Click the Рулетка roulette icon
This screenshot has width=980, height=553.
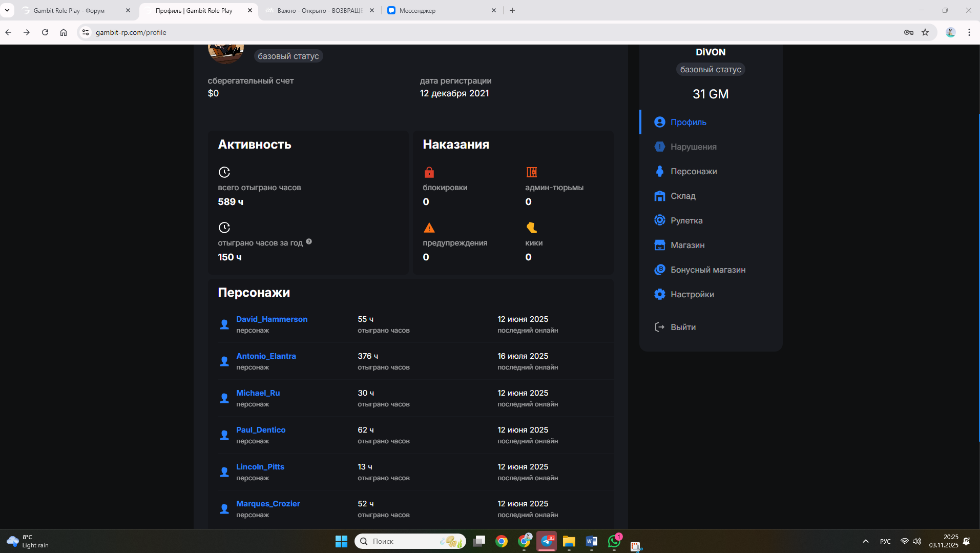[x=659, y=220]
